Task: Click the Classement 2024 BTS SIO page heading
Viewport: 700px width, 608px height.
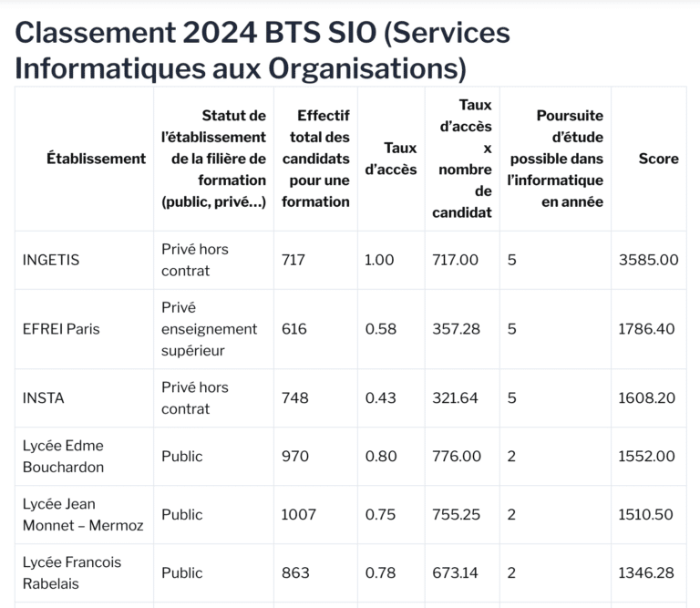Action: click(x=262, y=50)
